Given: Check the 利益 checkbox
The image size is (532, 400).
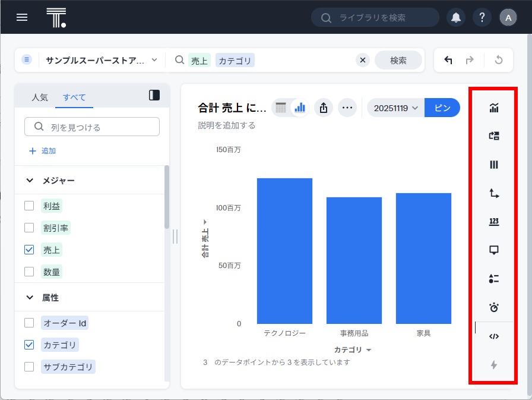Looking at the screenshot, I should (29, 206).
